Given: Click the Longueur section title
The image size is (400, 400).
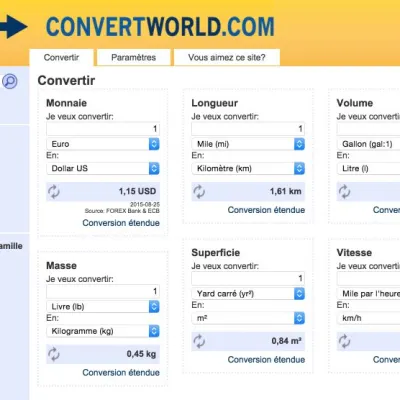Looking at the screenshot, I should coord(214,103).
